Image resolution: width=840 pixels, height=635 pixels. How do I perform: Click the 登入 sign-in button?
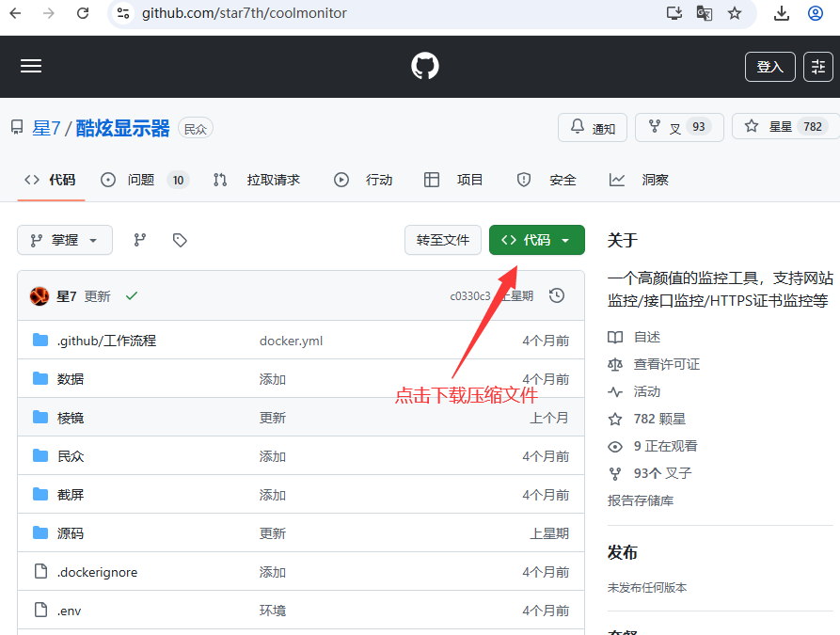coord(769,67)
